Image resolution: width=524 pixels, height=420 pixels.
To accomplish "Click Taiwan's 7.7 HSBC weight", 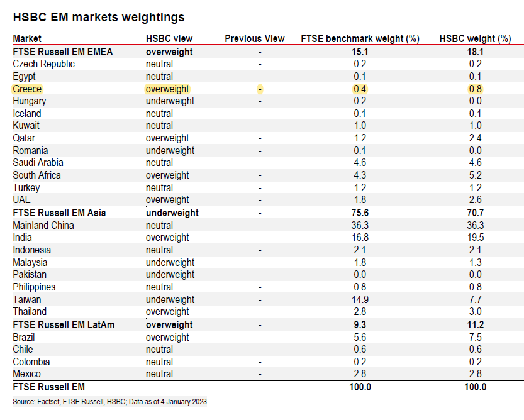I will (475, 300).
